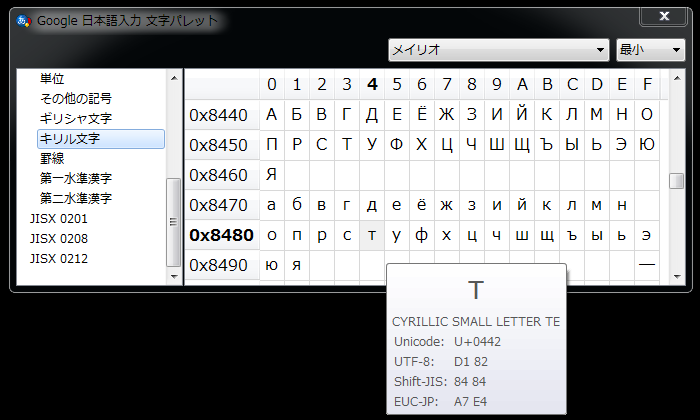Pick Cyrillic small а in row 0x8470
The image size is (700, 420).
point(272,205)
